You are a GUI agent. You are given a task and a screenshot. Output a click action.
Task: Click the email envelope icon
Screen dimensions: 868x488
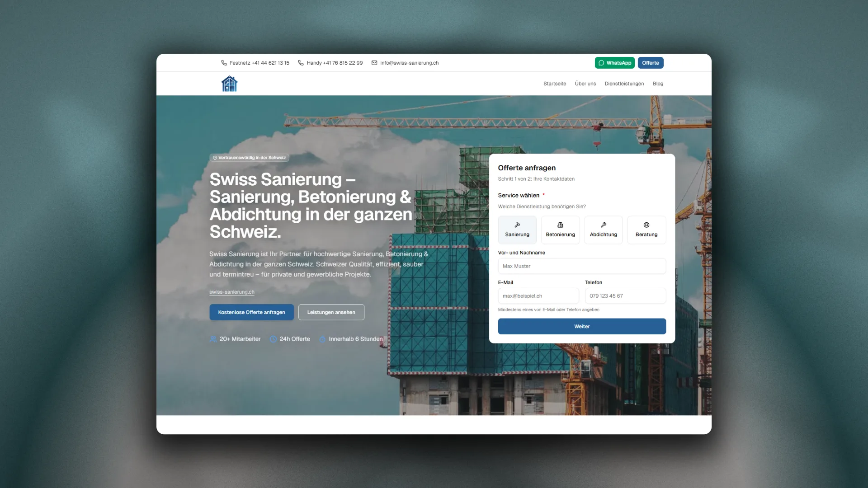coord(374,63)
